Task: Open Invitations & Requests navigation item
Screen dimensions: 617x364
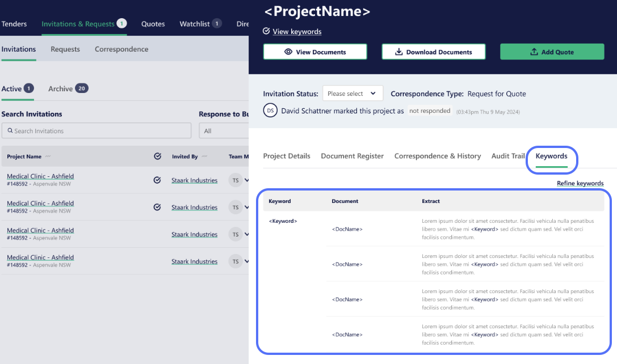Action: [78, 24]
